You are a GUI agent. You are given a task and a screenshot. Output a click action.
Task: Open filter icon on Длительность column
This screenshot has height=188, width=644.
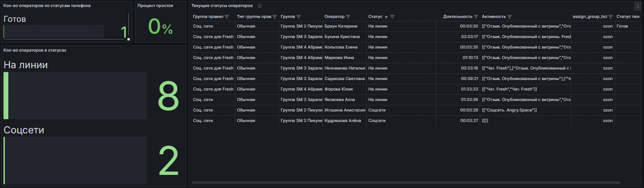pos(476,17)
